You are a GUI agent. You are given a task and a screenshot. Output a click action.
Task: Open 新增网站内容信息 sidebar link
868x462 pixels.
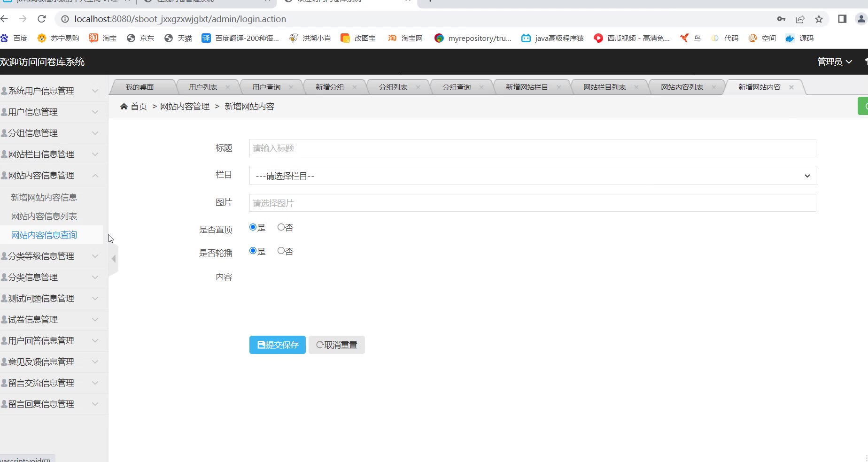tap(44, 198)
